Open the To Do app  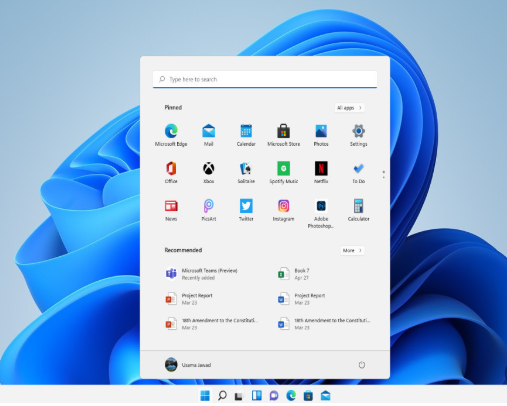pos(359,172)
